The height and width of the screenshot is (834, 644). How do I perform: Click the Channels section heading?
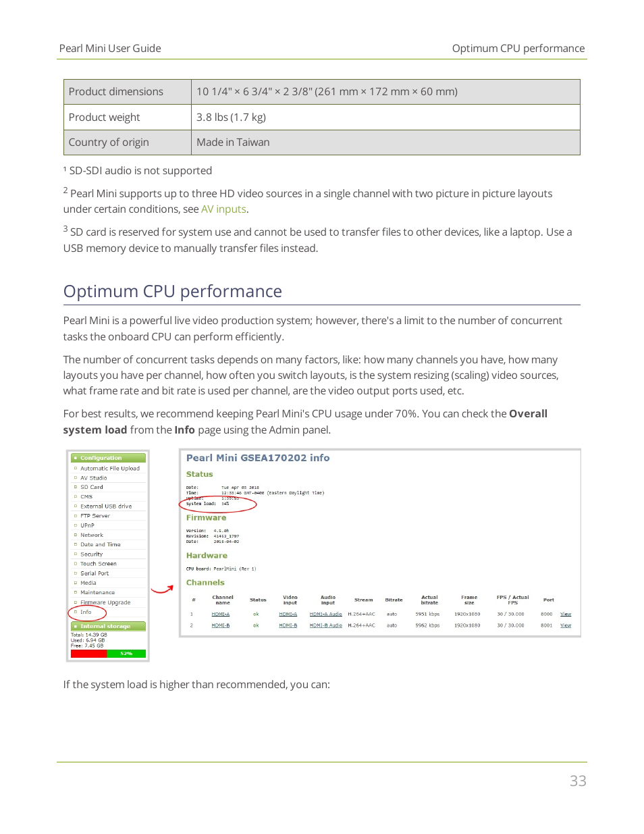point(205,583)
